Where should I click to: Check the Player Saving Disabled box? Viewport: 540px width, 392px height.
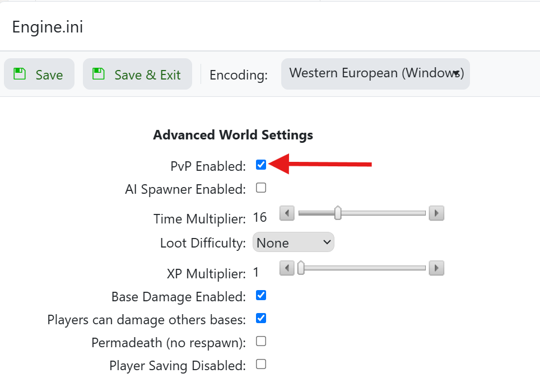tap(261, 365)
